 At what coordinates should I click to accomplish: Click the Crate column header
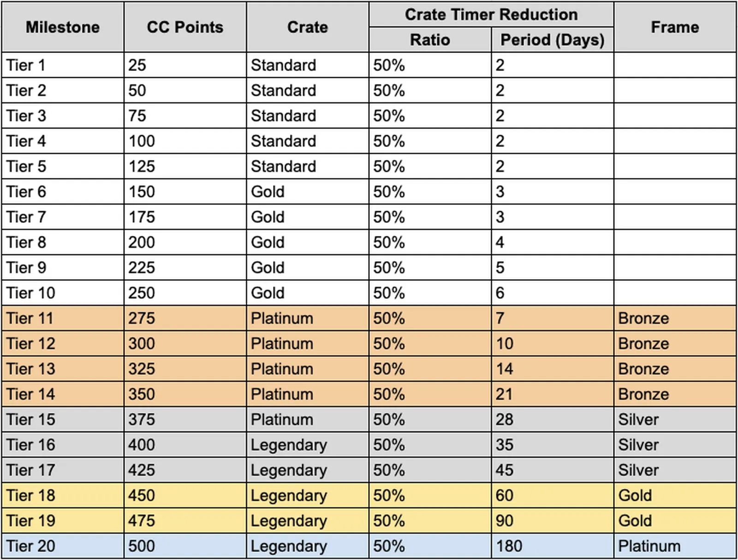308,27
